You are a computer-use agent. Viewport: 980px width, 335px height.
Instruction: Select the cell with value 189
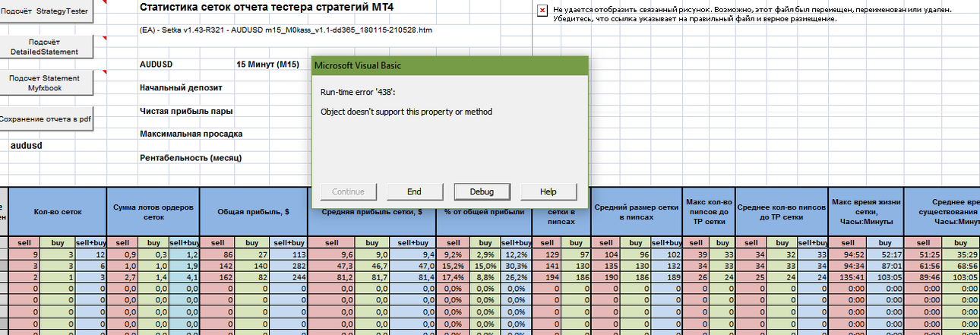click(x=668, y=277)
